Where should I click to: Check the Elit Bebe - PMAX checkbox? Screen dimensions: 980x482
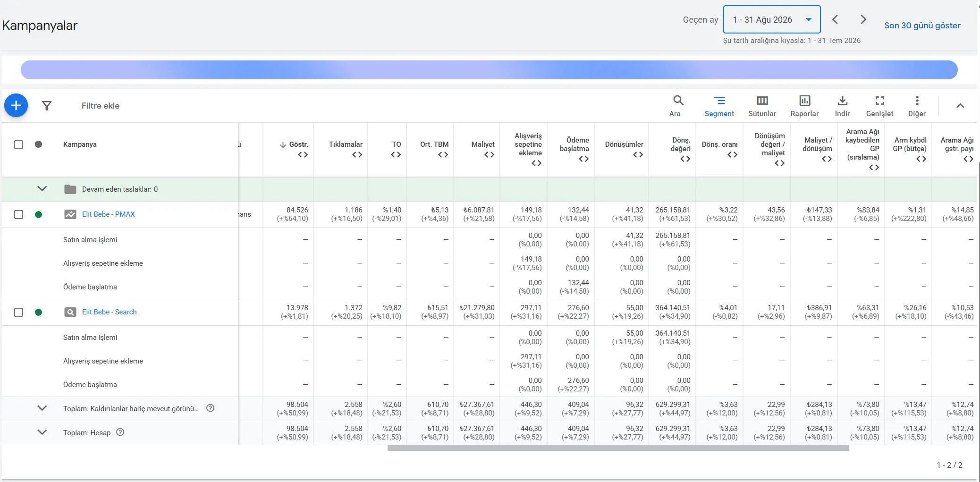18,214
